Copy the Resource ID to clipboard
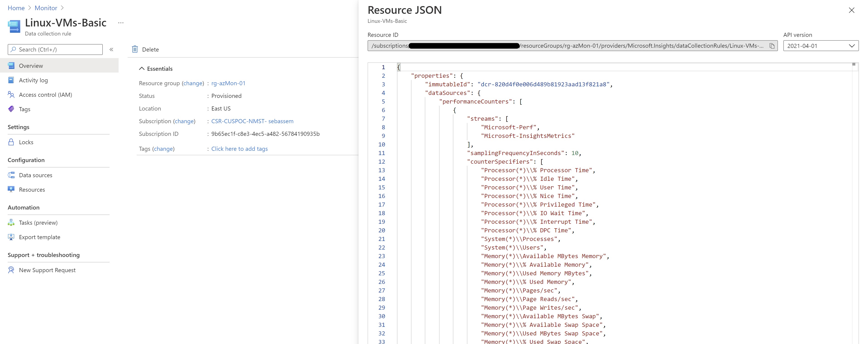The height and width of the screenshot is (344, 868). click(772, 46)
